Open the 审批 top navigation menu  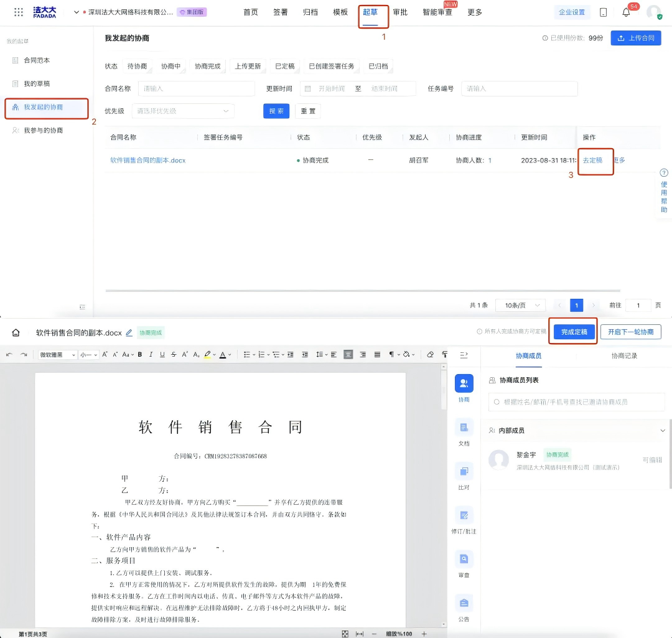point(400,12)
